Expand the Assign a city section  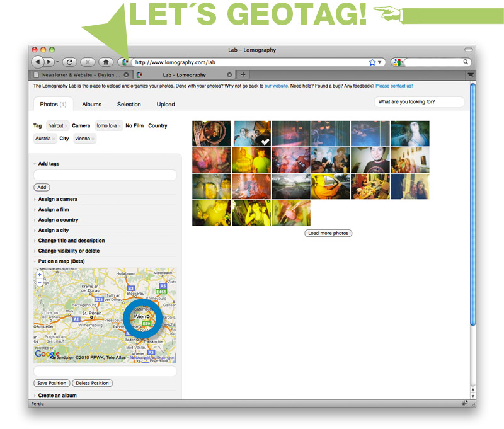coord(54,230)
